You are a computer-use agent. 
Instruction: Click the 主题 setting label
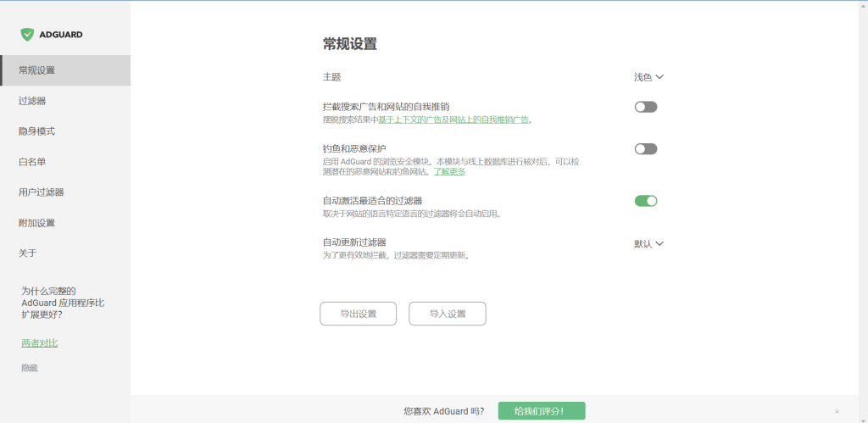tap(331, 77)
